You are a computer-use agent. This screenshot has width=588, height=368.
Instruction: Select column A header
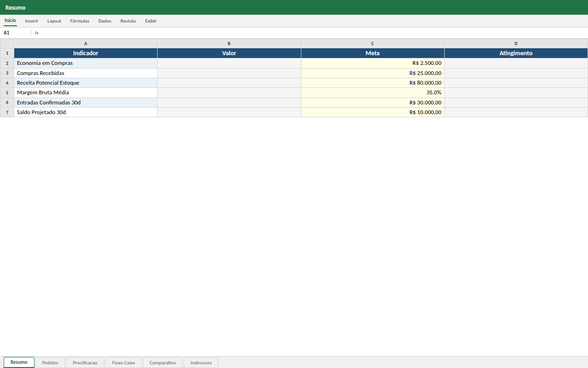click(85, 44)
